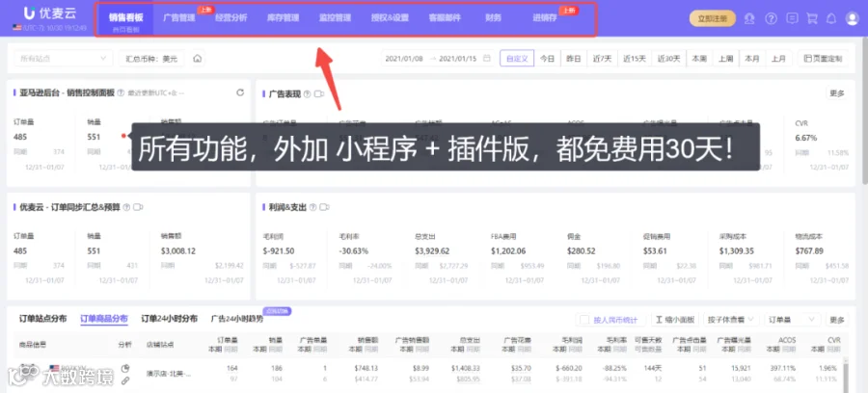Open the 订单量 metric dropdown
The height and width of the screenshot is (393, 868).
click(x=793, y=320)
